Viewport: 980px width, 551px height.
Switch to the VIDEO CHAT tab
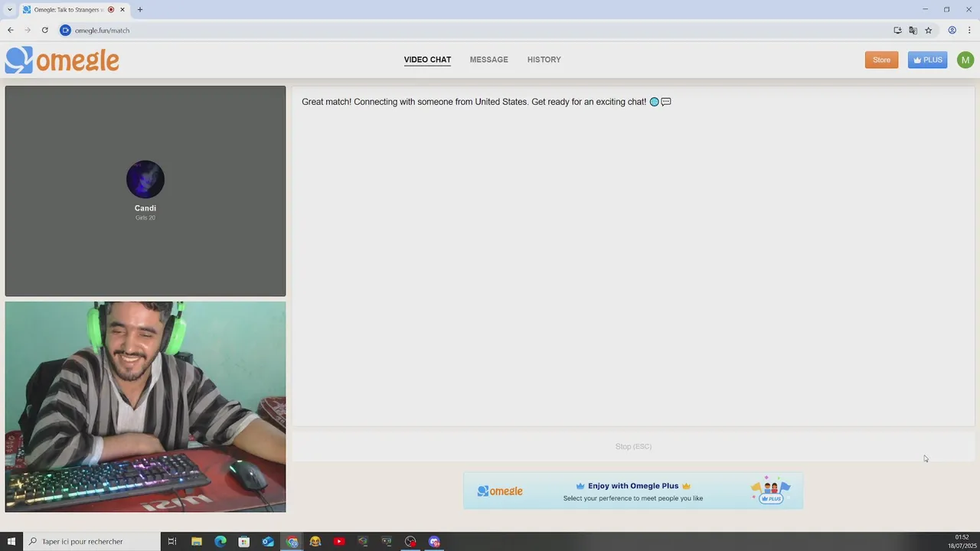pos(427,60)
